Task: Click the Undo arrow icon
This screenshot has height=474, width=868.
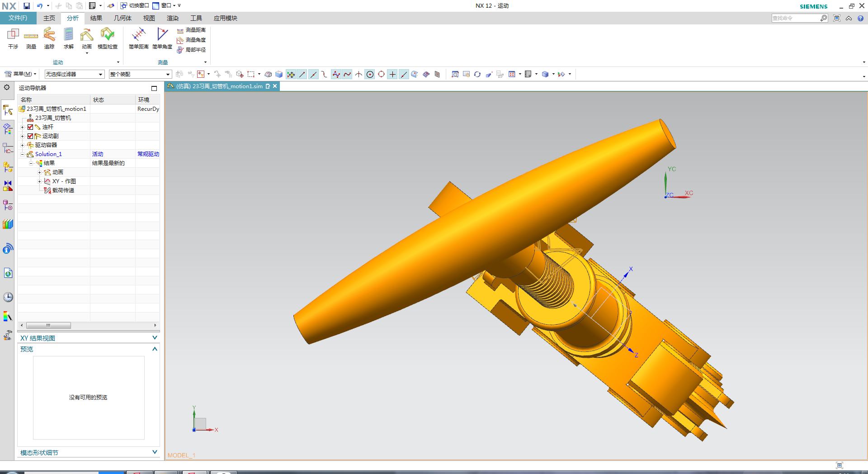Action: (40, 6)
